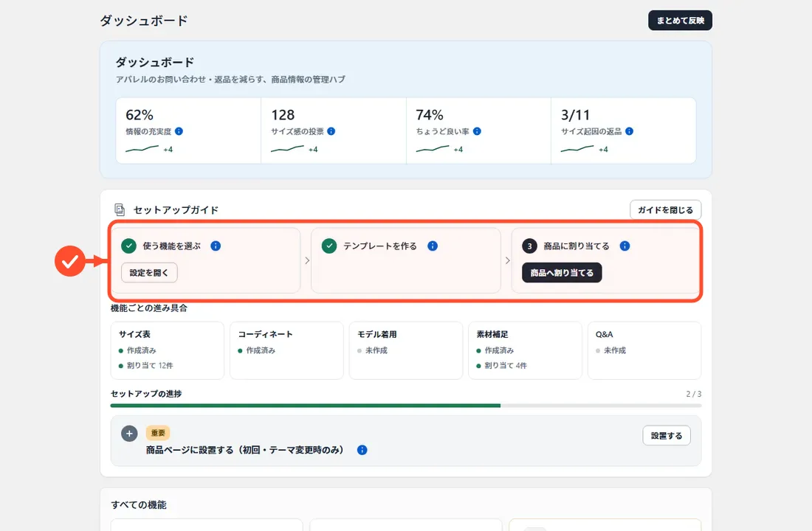Click sparkline trend under 情報の充実度
This screenshot has width=812, height=531.
point(142,149)
